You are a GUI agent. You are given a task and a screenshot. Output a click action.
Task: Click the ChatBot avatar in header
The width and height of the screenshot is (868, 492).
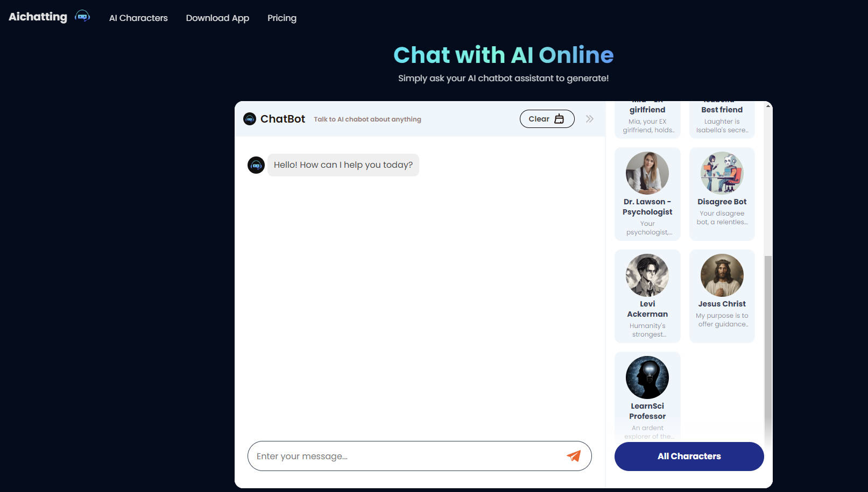pyautogui.click(x=250, y=119)
